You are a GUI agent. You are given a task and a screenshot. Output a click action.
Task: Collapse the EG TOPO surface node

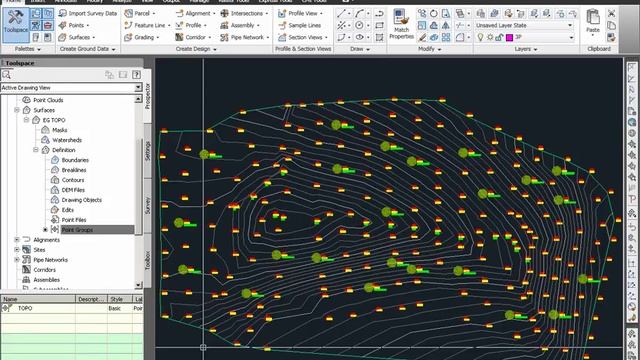click(x=26, y=120)
